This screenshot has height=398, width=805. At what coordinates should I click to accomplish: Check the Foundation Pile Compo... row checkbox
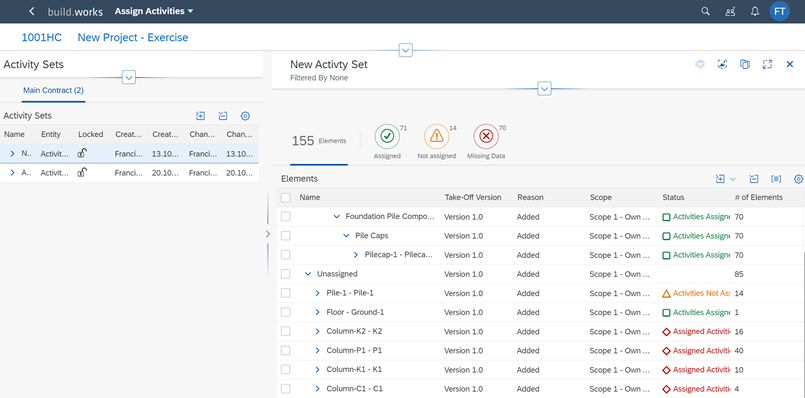(285, 217)
